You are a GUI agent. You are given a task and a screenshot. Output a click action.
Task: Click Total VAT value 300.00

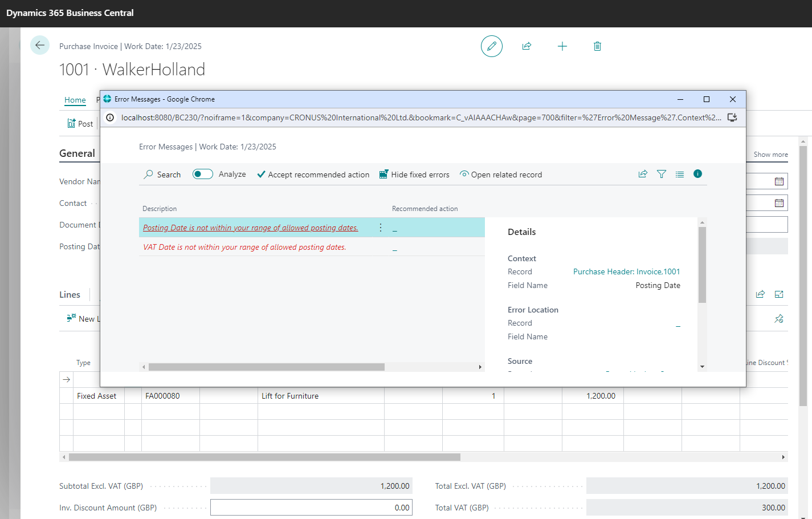(x=687, y=508)
